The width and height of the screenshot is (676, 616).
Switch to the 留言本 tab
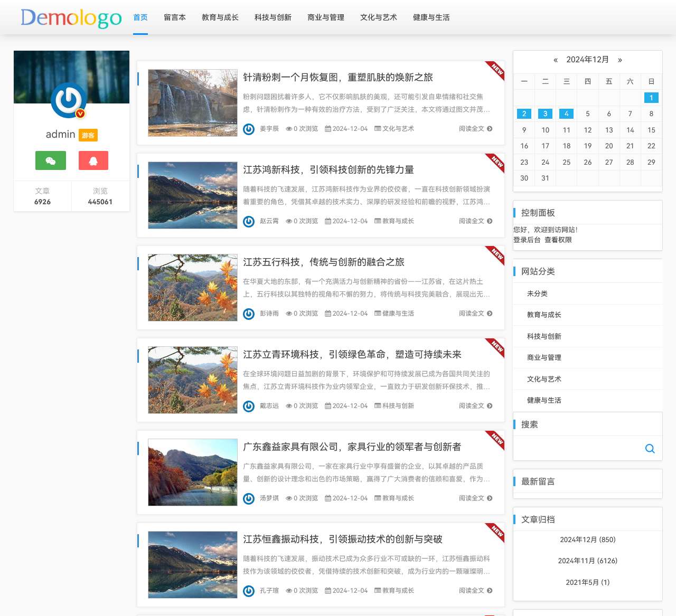[175, 17]
